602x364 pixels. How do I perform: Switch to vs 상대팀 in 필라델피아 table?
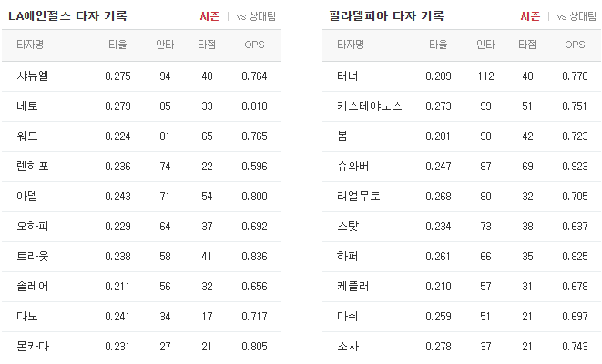click(x=576, y=16)
